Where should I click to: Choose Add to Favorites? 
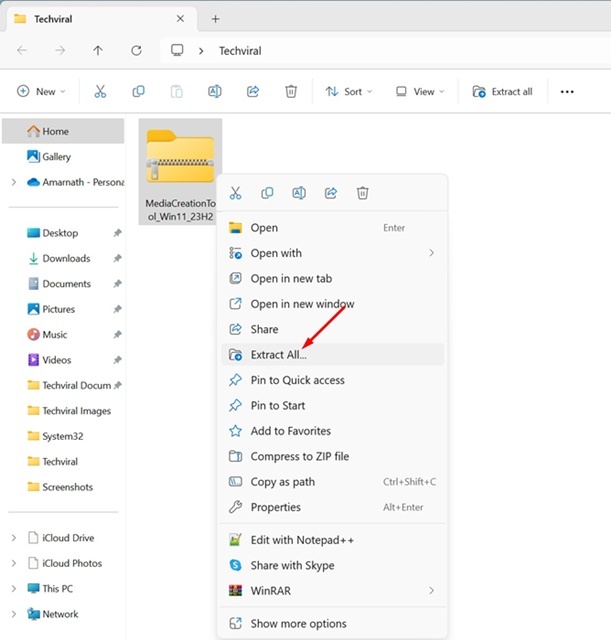pyautogui.click(x=332, y=431)
